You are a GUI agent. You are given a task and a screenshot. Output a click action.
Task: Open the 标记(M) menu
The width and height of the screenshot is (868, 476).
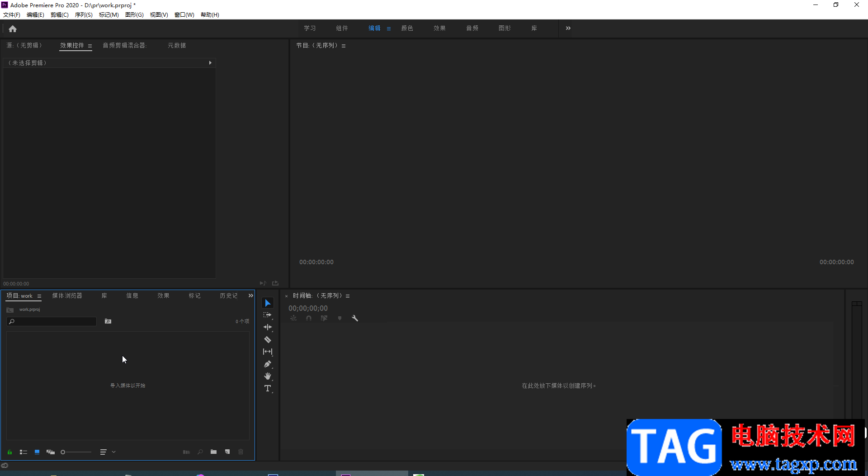[x=109, y=14]
